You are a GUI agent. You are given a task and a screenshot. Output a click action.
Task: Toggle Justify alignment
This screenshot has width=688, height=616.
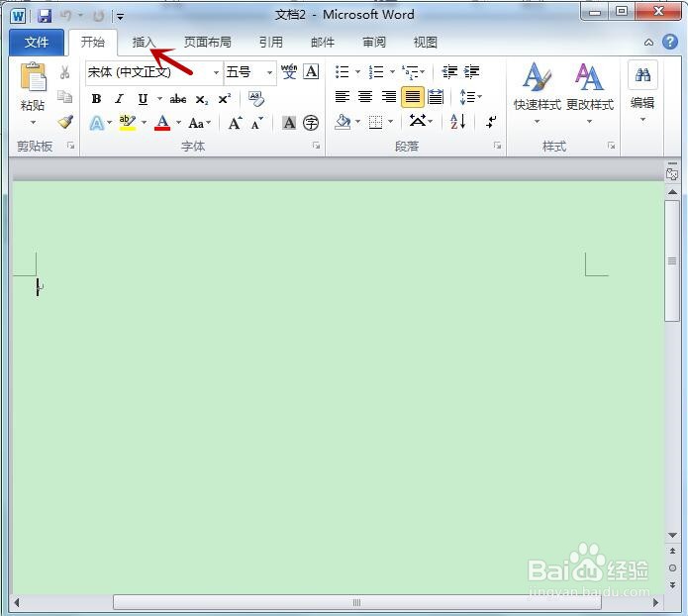(x=413, y=97)
